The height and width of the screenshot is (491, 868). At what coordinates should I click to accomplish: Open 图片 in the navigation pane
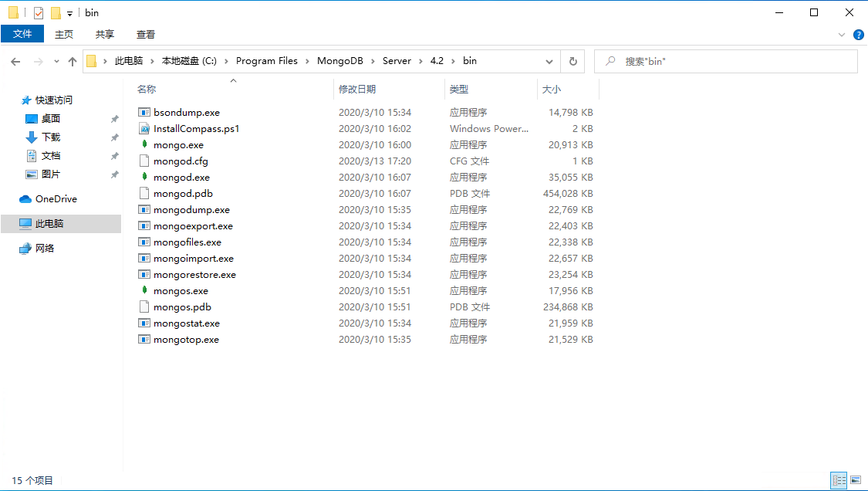50,174
